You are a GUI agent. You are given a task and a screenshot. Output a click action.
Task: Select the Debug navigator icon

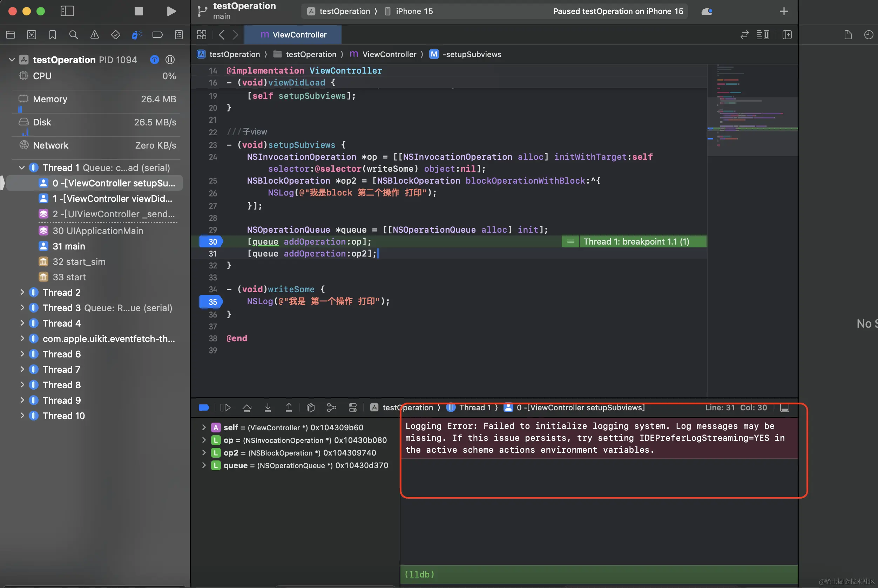click(x=137, y=35)
